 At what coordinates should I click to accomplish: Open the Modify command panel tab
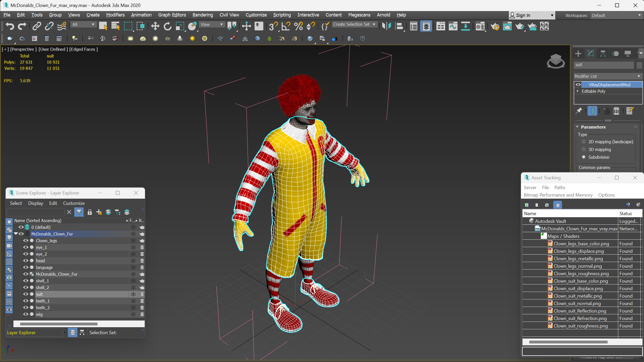(x=590, y=54)
